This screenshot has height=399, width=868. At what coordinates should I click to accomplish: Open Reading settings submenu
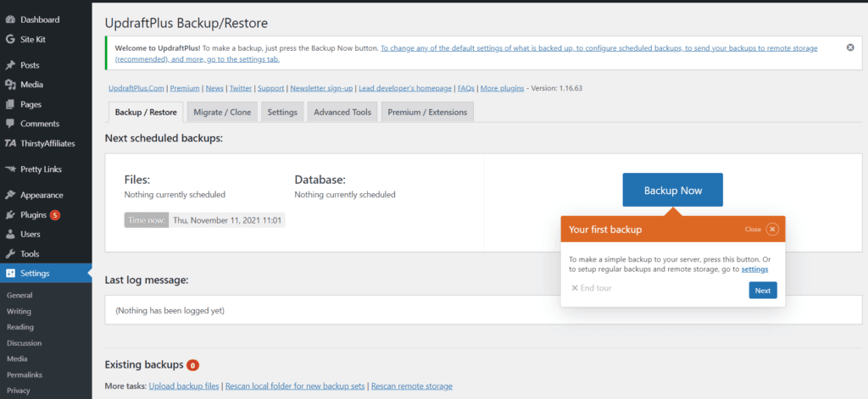(20, 327)
